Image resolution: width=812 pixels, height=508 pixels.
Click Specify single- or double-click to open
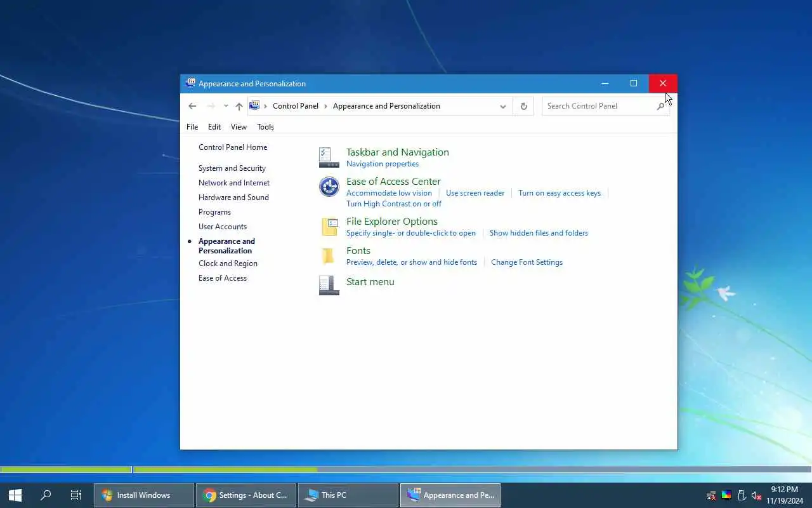tap(411, 233)
